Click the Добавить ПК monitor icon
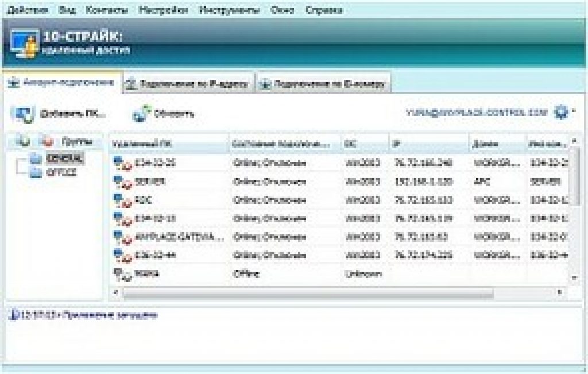The height and width of the screenshot is (374, 588). [x=23, y=114]
